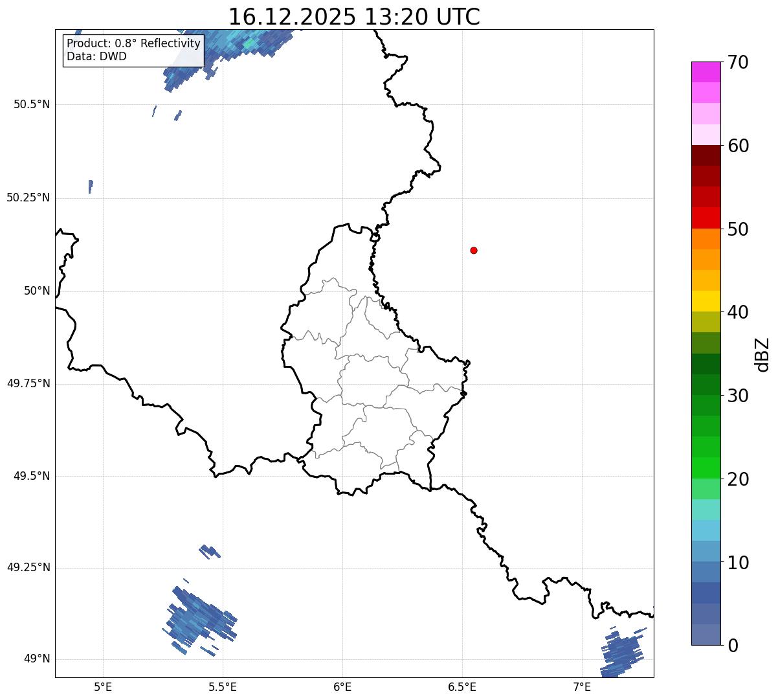Click the 50°N latitude label
The width and height of the screenshot is (778, 700).
pyautogui.click(x=37, y=291)
